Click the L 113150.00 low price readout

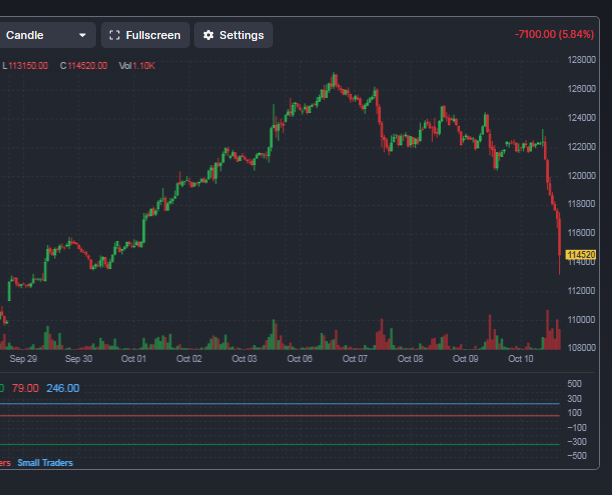(25, 66)
